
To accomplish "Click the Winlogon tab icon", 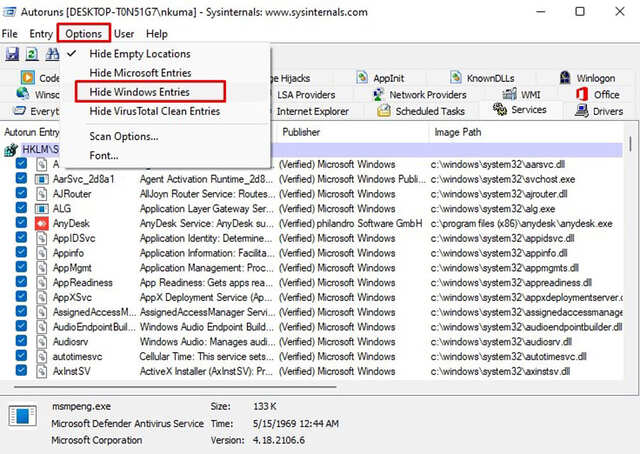I will point(565,78).
